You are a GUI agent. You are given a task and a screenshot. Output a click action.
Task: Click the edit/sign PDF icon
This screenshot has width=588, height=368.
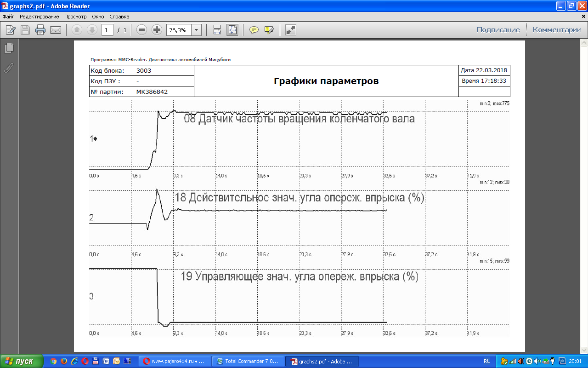[11, 30]
